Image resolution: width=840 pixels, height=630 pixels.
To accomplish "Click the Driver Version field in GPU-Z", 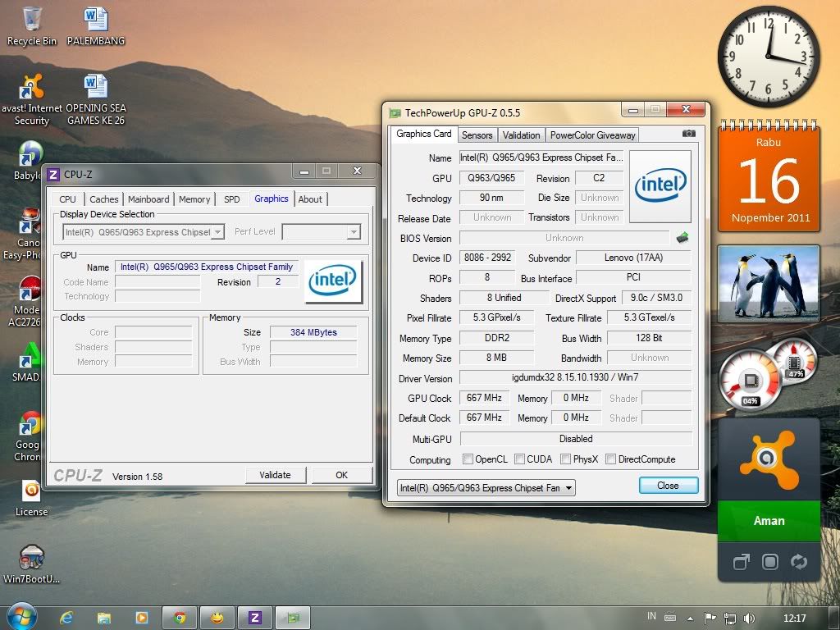I will pos(575,377).
